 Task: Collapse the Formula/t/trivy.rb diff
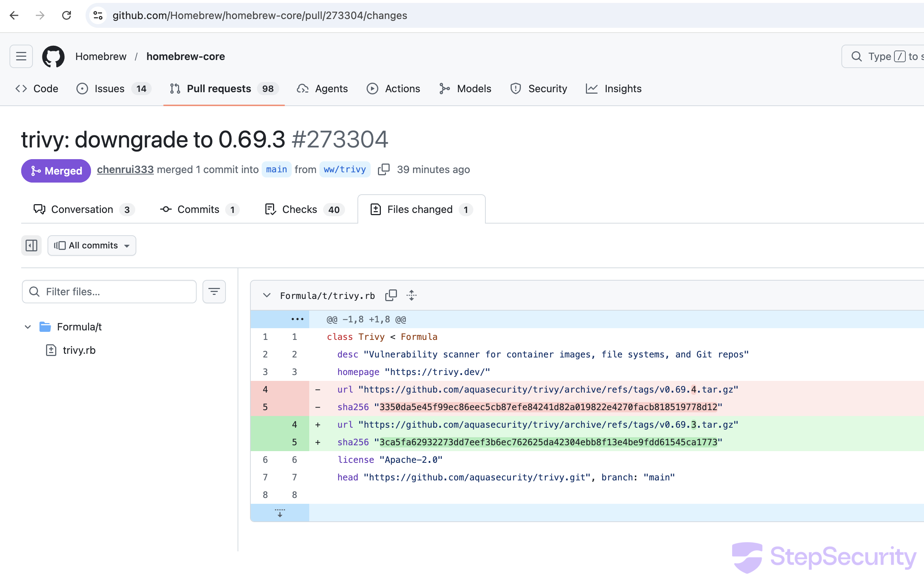(267, 295)
